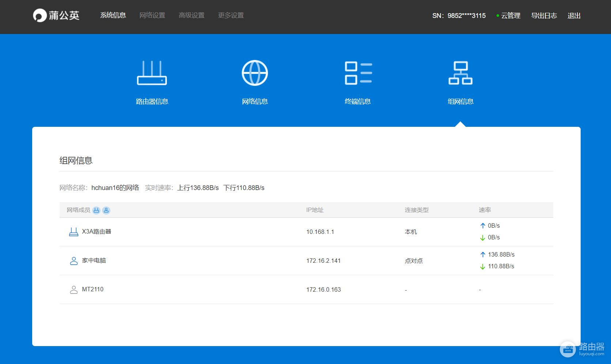Viewport: 611px width, 364px height.
Task: Click the 110.88B/s download rate of 家中电脑
Action: [501, 266]
